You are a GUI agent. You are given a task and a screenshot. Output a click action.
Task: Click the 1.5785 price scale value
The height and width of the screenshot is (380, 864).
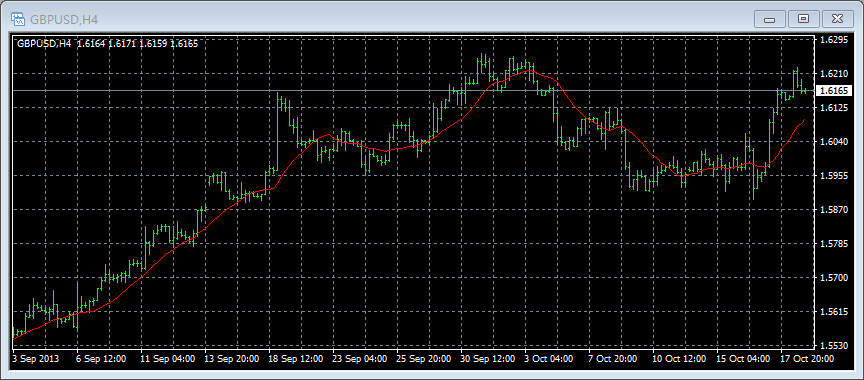click(x=833, y=243)
